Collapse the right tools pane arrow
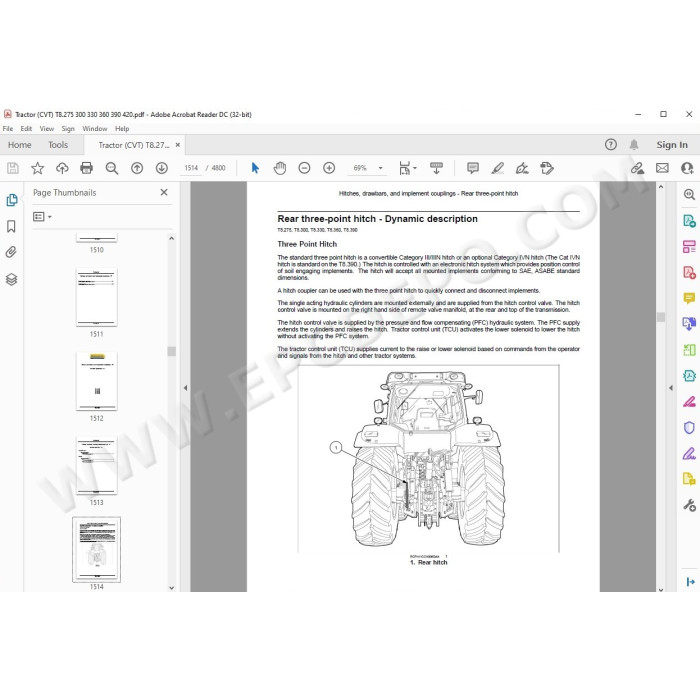The height and width of the screenshot is (700, 700). [x=671, y=388]
